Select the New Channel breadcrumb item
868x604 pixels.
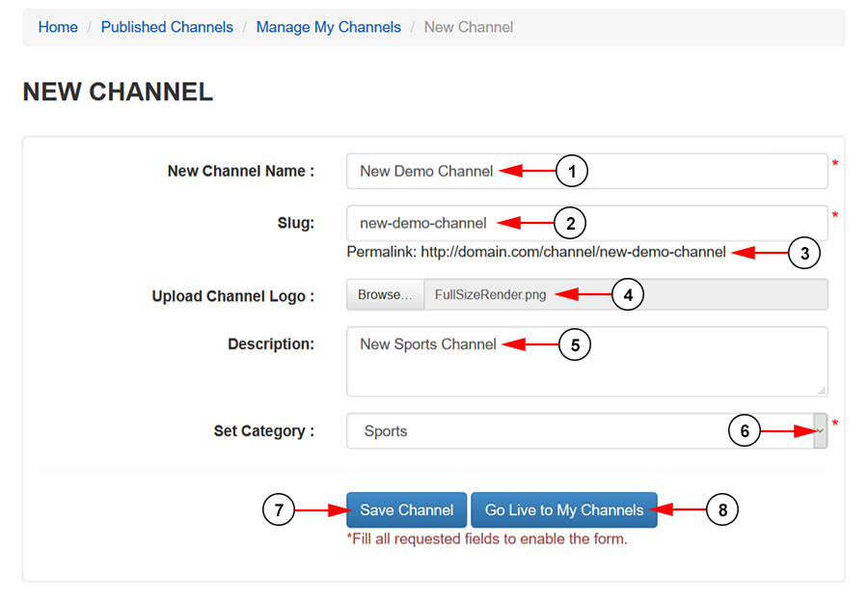click(469, 27)
